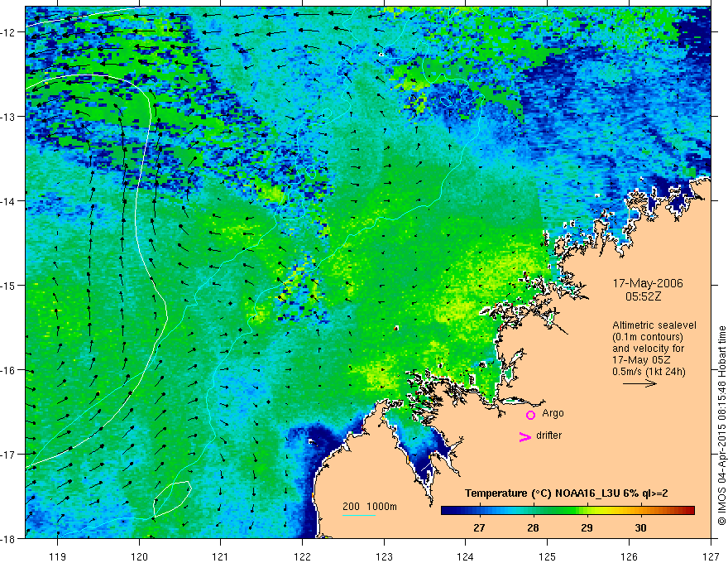
Task: Click the 119 longitude axis label
Action: (x=58, y=556)
